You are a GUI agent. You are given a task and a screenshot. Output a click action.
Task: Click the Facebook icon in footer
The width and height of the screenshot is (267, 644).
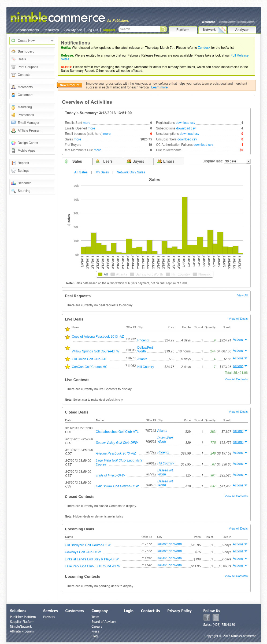click(207, 617)
